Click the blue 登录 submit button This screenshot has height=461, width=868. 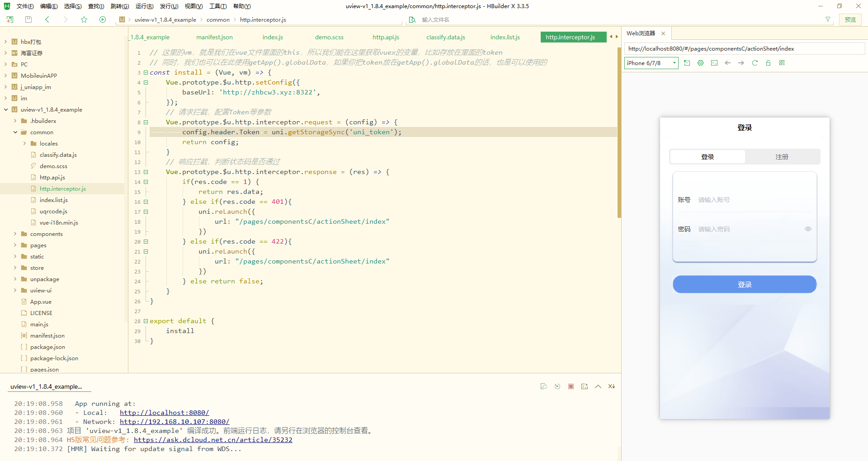click(x=745, y=284)
